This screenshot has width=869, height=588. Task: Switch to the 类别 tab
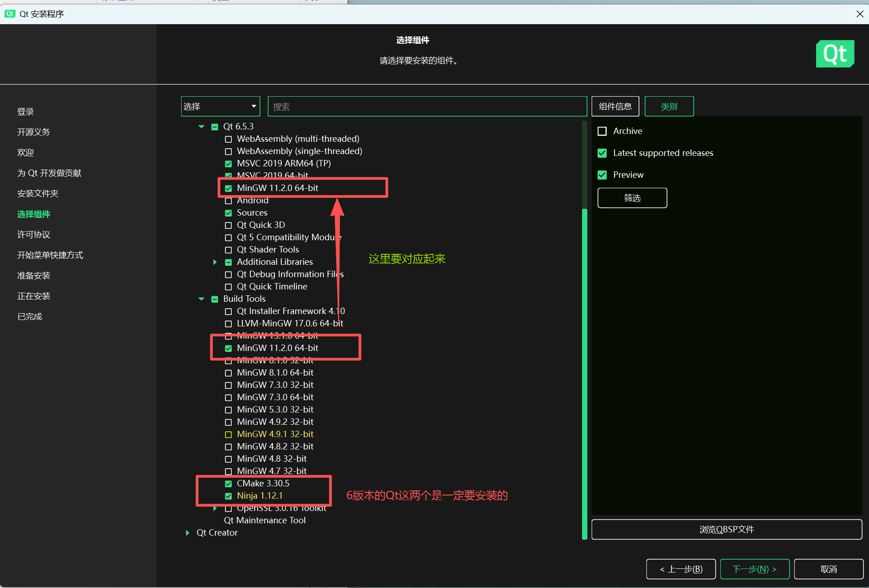669,106
